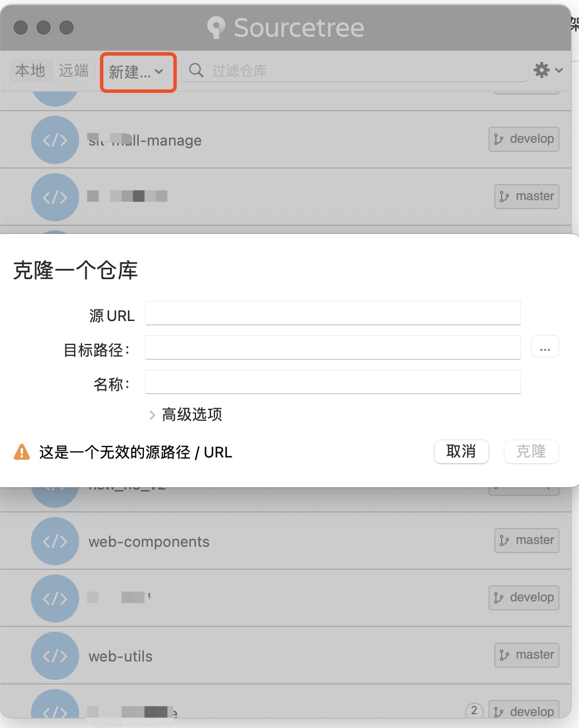This screenshot has width=579, height=728.
Task: Switch to the 本地 tab
Action: pyautogui.click(x=30, y=71)
